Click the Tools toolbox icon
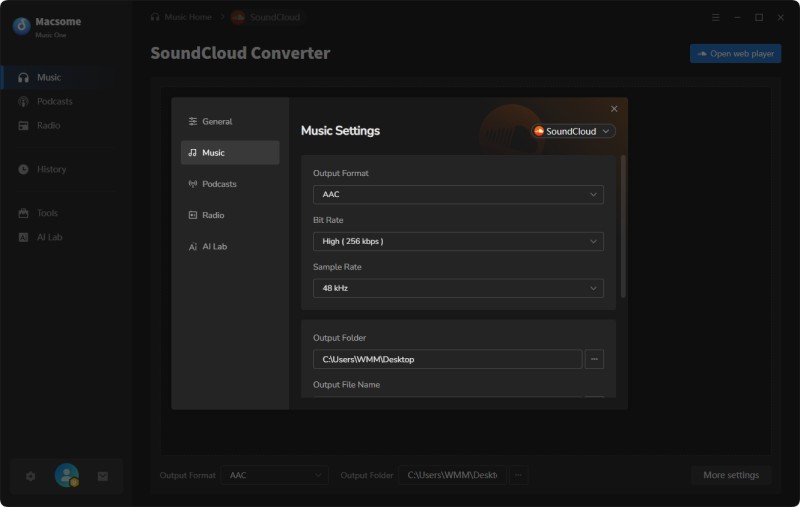 coord(23,213)
